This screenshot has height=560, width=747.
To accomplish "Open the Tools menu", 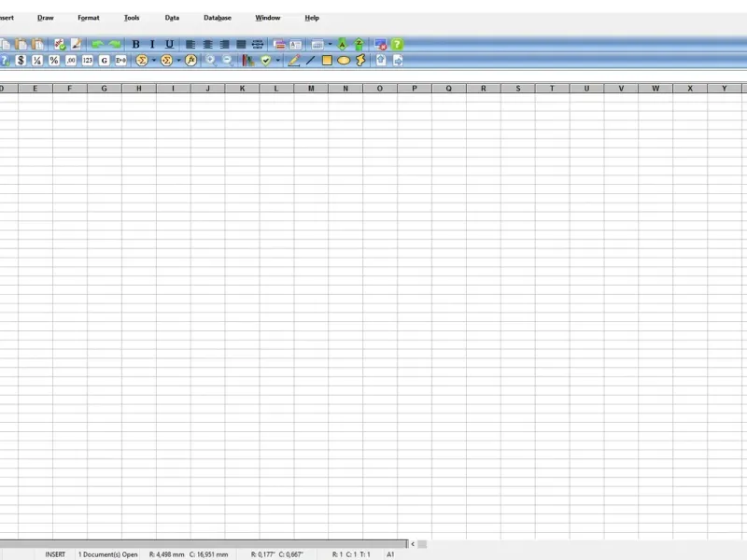I will [x=132, y=18].
